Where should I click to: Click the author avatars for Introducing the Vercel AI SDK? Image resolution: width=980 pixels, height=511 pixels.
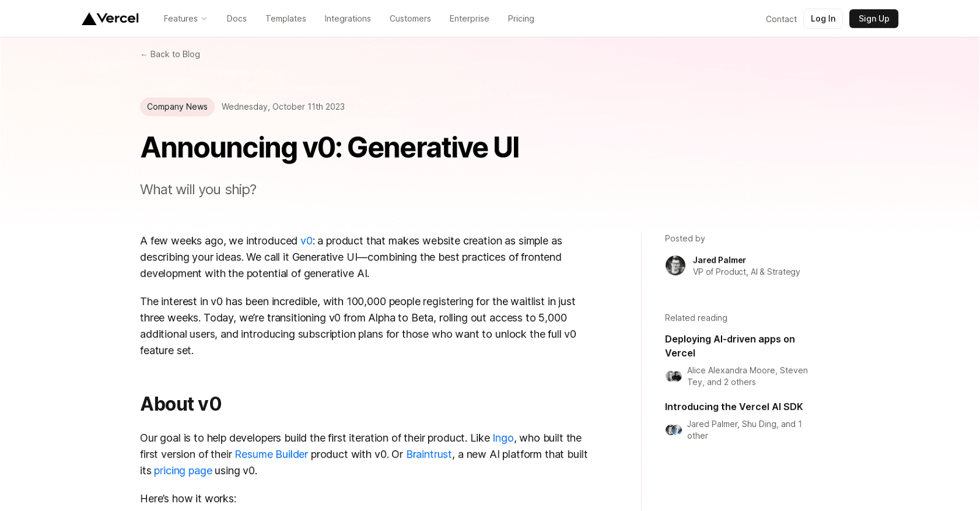(x=673, y=429)
